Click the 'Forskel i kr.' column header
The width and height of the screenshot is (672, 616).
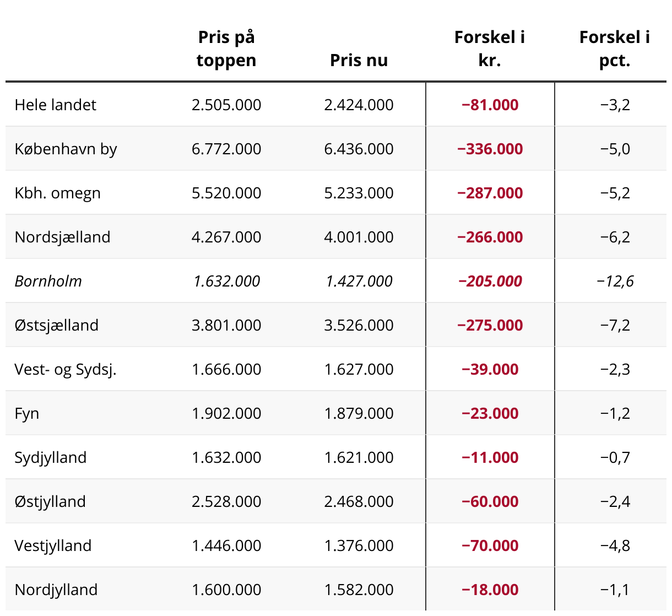tap(490, 49)
